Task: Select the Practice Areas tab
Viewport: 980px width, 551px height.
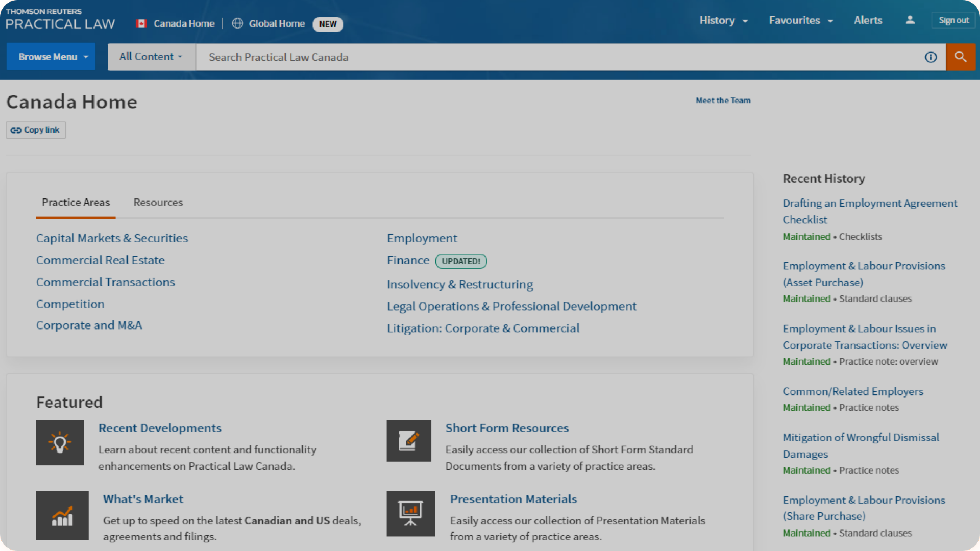Action: [76, 202]
